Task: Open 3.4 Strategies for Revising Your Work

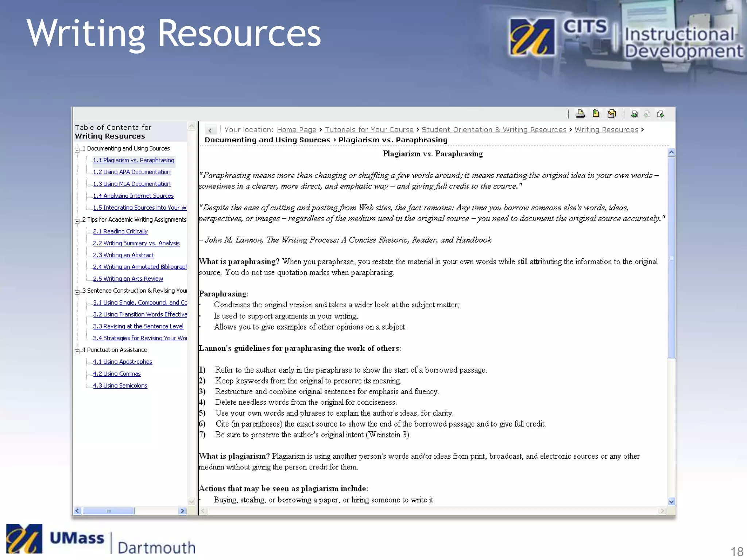Action: [140, 338]
